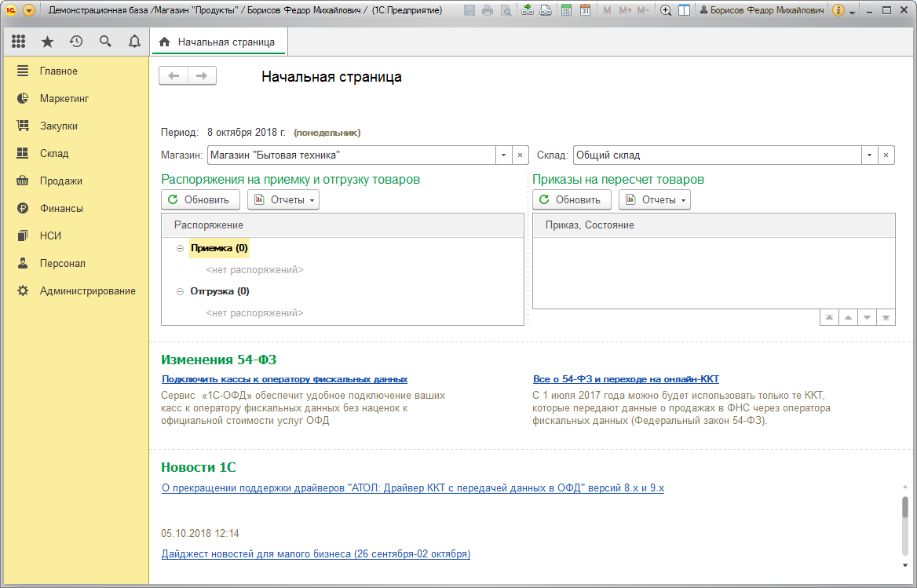The image size is (917, 588).
Task: Show history using the clock icon
Action: tap(76, 41)
